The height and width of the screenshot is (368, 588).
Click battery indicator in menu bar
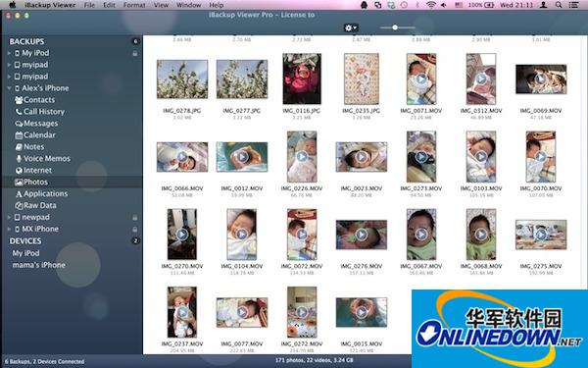[481, 5]
